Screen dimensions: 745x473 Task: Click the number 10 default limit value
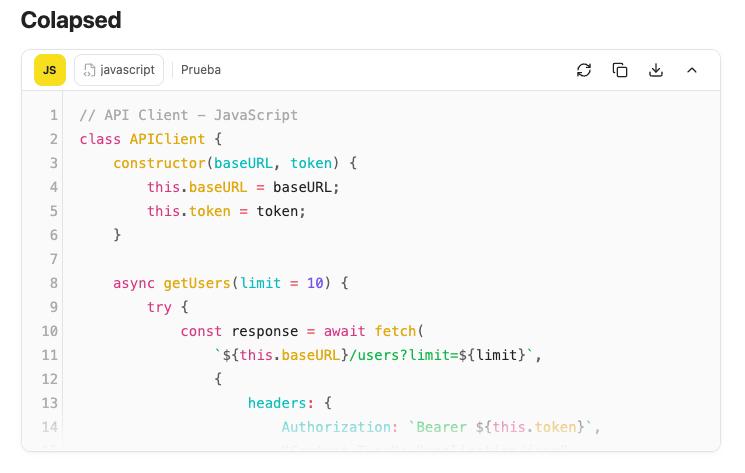point(315,283)
